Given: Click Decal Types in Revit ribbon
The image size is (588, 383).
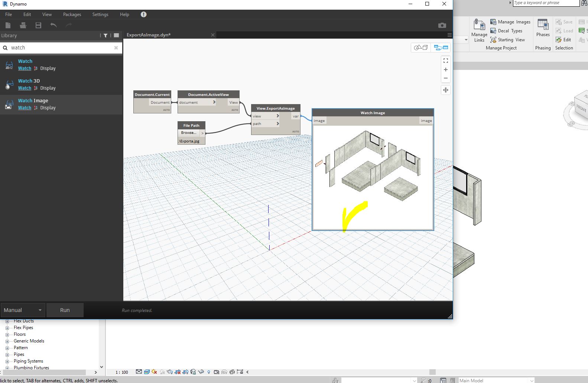Looking at the screenshot, I should 506,31.
